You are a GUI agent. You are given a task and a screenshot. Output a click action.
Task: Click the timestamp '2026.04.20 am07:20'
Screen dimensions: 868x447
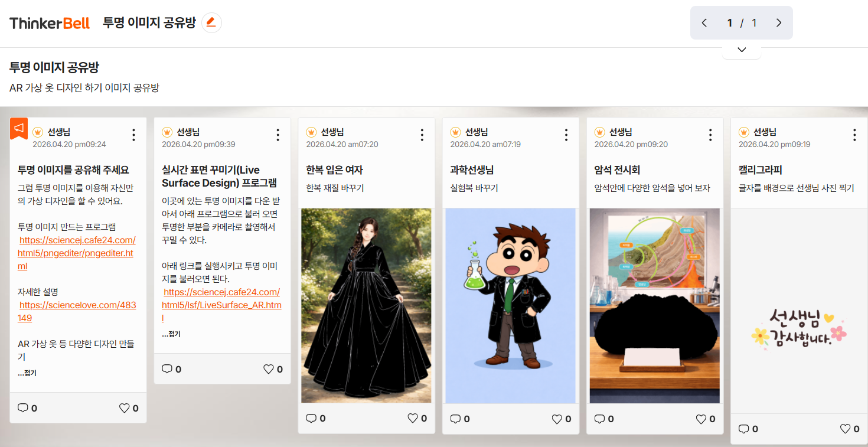point(342,144)
